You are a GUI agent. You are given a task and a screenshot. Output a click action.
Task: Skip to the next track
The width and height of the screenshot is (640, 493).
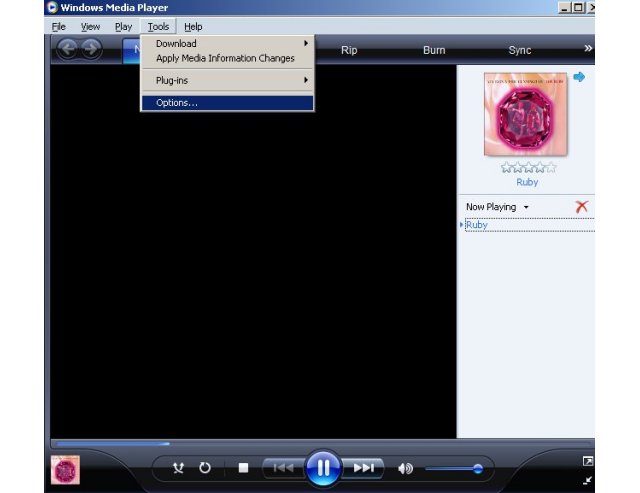click(364, 468)
